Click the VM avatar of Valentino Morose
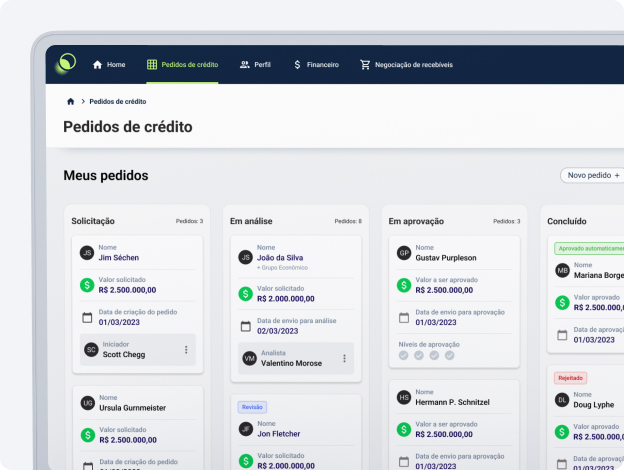 250,358
